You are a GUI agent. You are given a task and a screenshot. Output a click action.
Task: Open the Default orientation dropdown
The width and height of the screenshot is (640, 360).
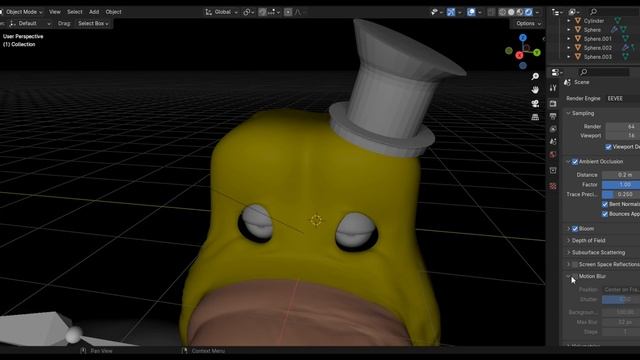coord(30,24)
